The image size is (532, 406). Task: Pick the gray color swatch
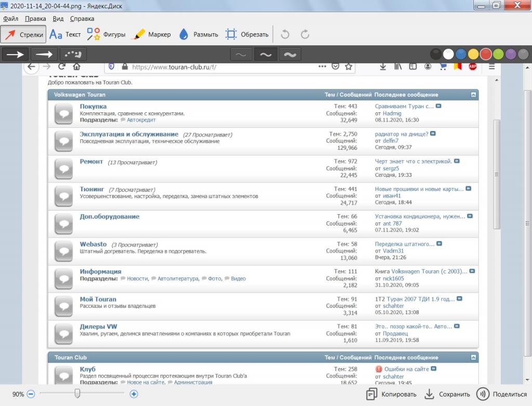523,54
